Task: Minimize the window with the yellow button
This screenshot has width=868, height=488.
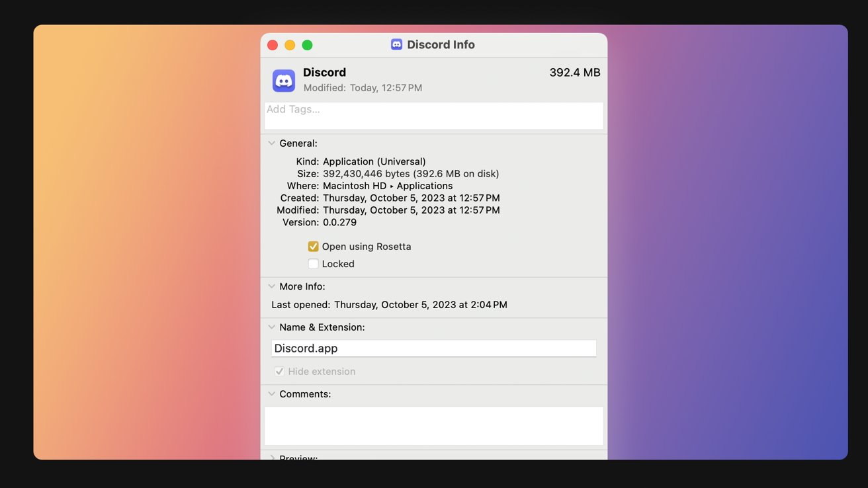Action: pyautogui.click(x=290, y=45)
